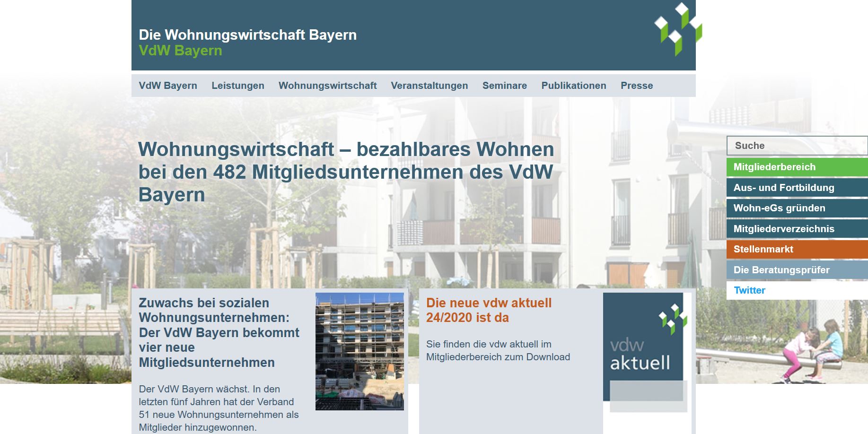Image resolution: width=868 pixels, height=434 pixels.
Task: Click text 'Der VdW Bayern wächst. In den'
Action: tap(209, 389)
